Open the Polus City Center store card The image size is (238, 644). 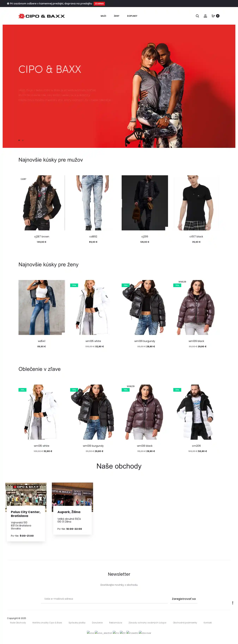26,512
